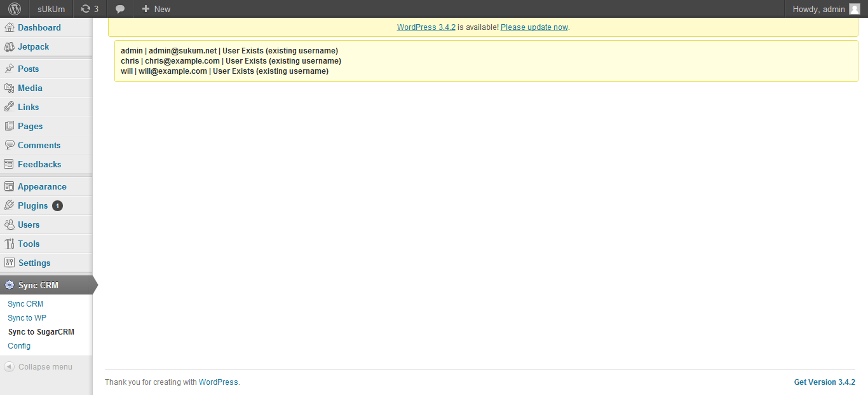Click the WordPress link in footer
This screenshot has width=868, height=395.
pyautogui.click(x=218, y=382)
